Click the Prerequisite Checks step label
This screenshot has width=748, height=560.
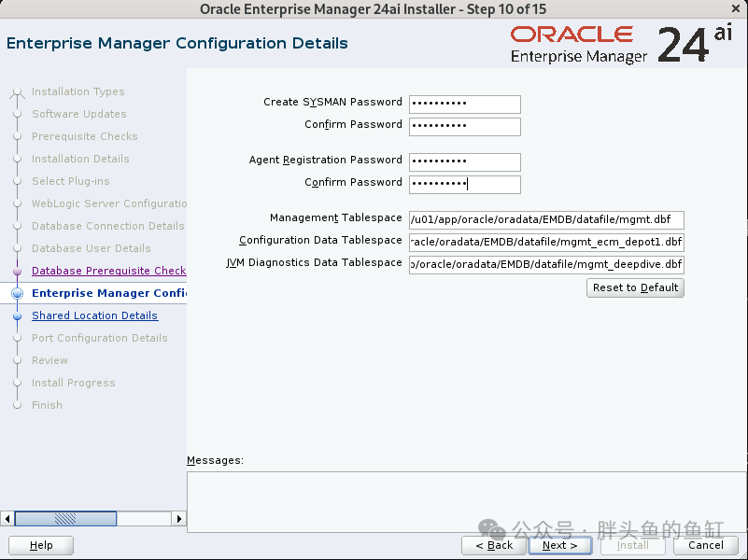click(x=84, y=136)
